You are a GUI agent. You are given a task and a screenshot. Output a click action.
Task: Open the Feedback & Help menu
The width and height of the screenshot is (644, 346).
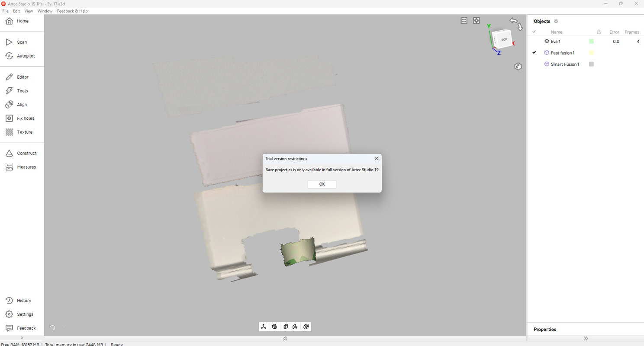[72, 11]
